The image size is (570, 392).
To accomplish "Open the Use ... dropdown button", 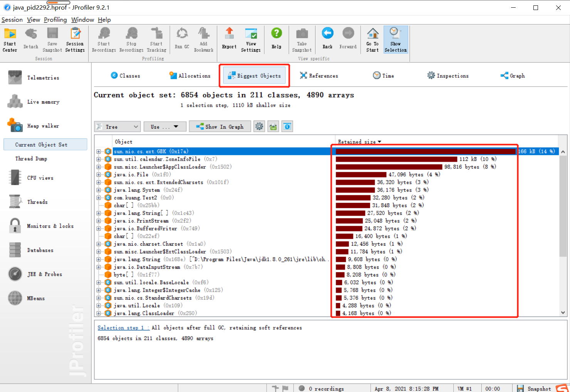I will point(165,127).
